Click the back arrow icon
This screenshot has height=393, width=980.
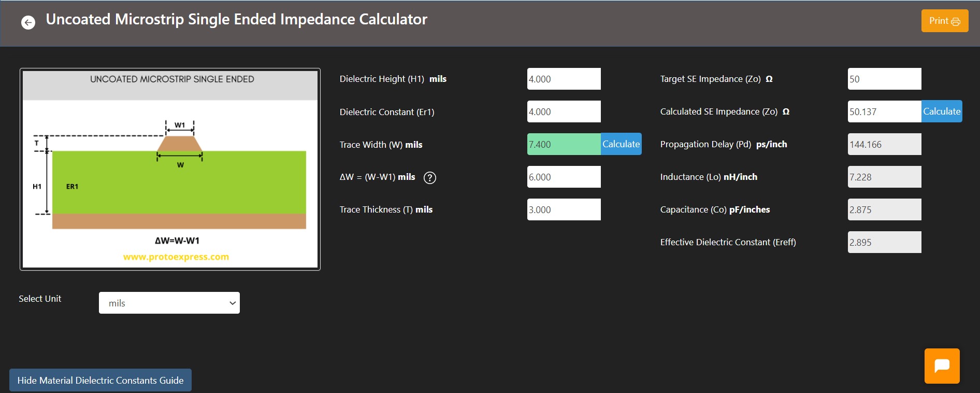(28, 22)
